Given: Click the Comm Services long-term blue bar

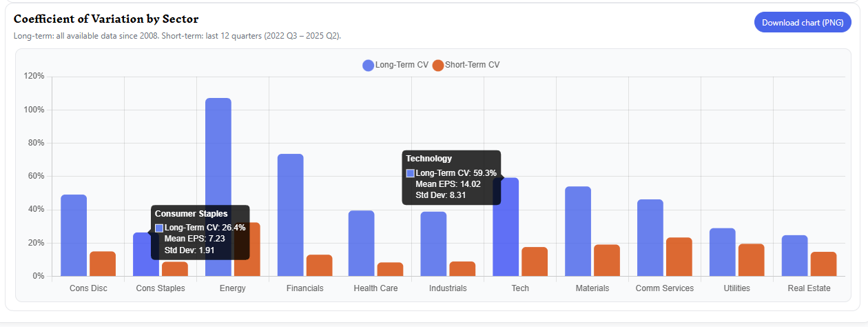Looking at the screenshot, I should [650, 238].
